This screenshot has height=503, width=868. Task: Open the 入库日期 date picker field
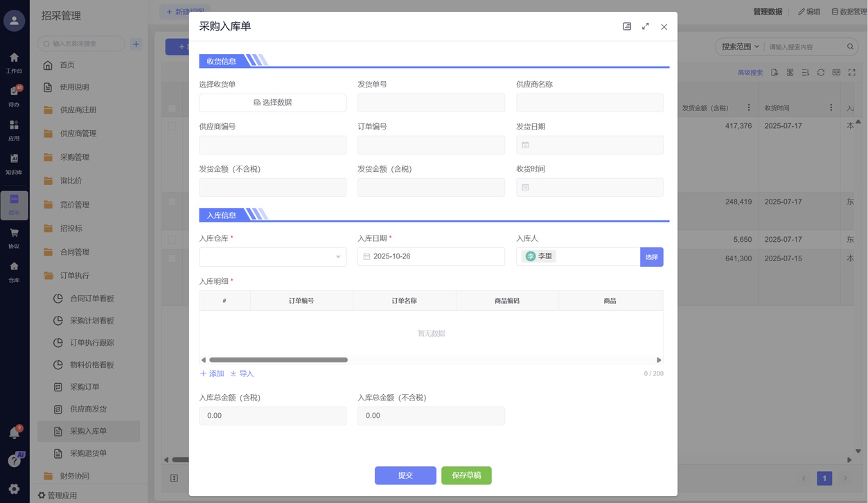[431, 256]
